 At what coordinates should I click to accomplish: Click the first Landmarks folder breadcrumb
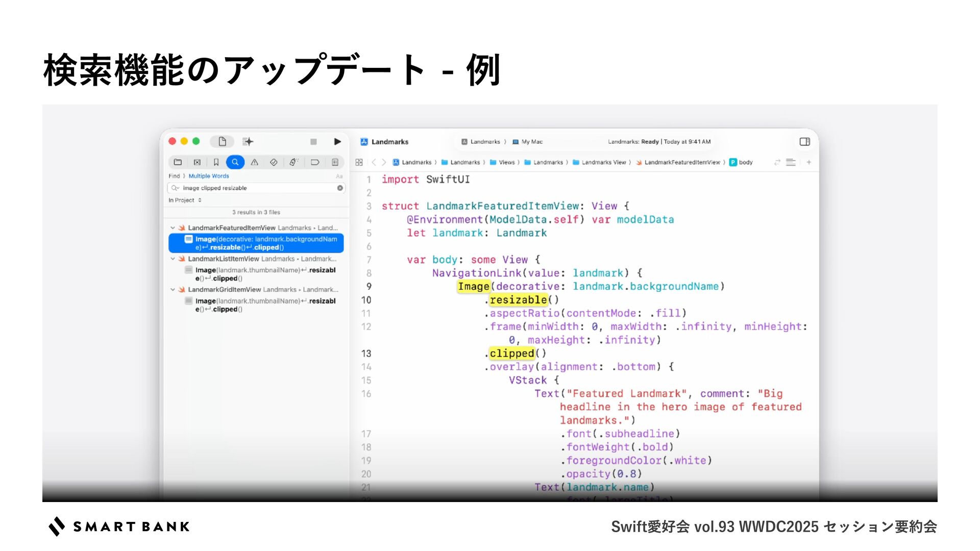coord(461,162)
